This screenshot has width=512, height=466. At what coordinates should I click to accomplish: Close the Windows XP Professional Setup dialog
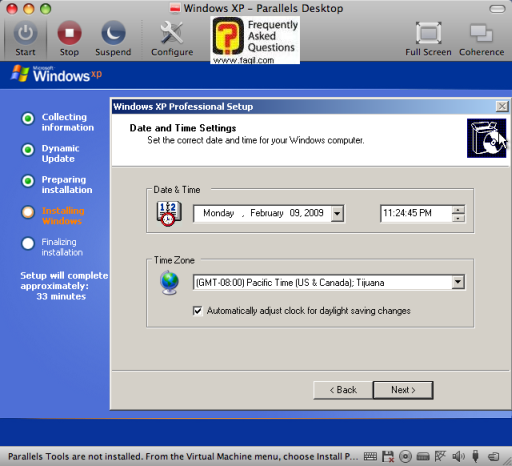point(502,106)
